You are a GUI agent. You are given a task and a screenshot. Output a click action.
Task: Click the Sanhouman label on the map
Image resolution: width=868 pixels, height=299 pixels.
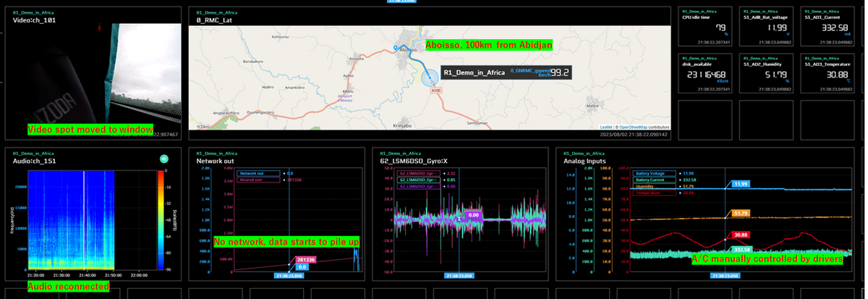[478, 124]
